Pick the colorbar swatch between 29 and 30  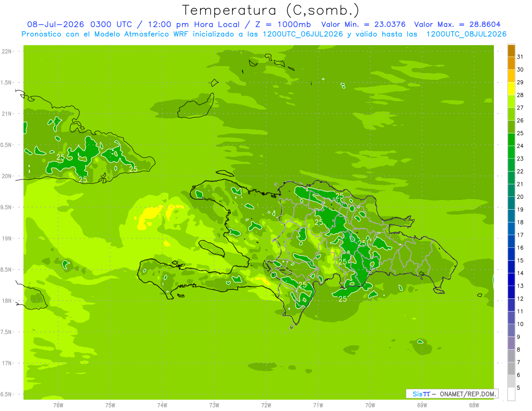click(511, 76)
